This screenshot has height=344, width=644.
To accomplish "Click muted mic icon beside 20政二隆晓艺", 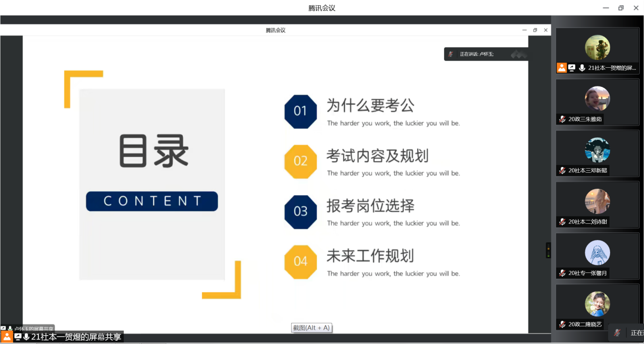I will pyautogui.click(x=562, y=324).
